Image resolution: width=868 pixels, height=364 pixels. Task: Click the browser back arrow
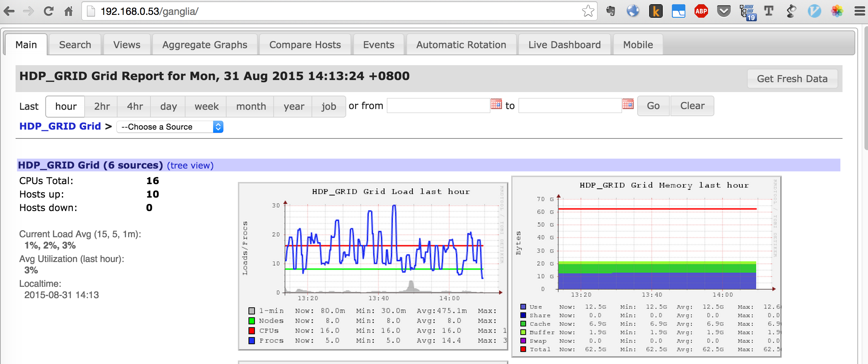coord(9,11)
